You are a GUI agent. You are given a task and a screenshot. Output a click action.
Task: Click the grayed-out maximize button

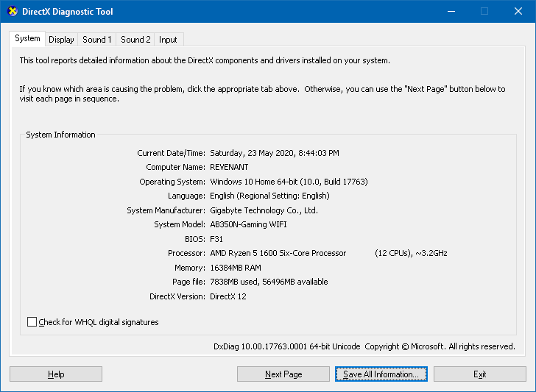pyautogui.click(x=484, y=12)
